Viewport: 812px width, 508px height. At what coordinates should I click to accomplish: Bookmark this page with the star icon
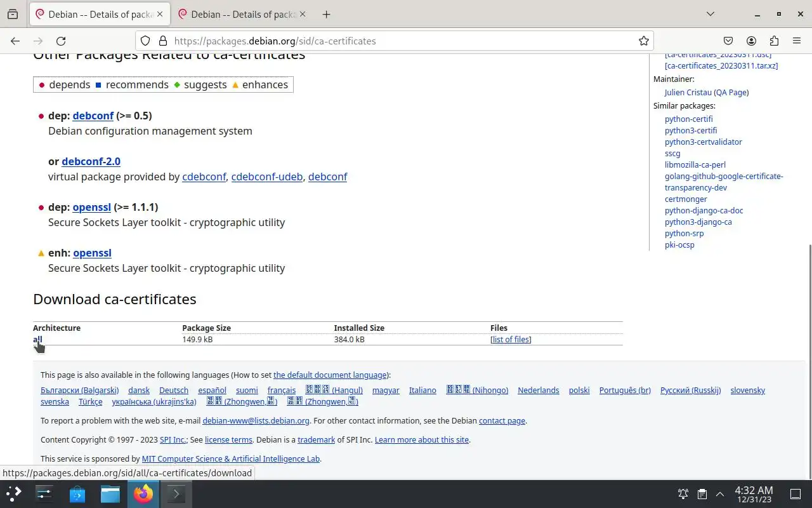(x=644, y=41)
